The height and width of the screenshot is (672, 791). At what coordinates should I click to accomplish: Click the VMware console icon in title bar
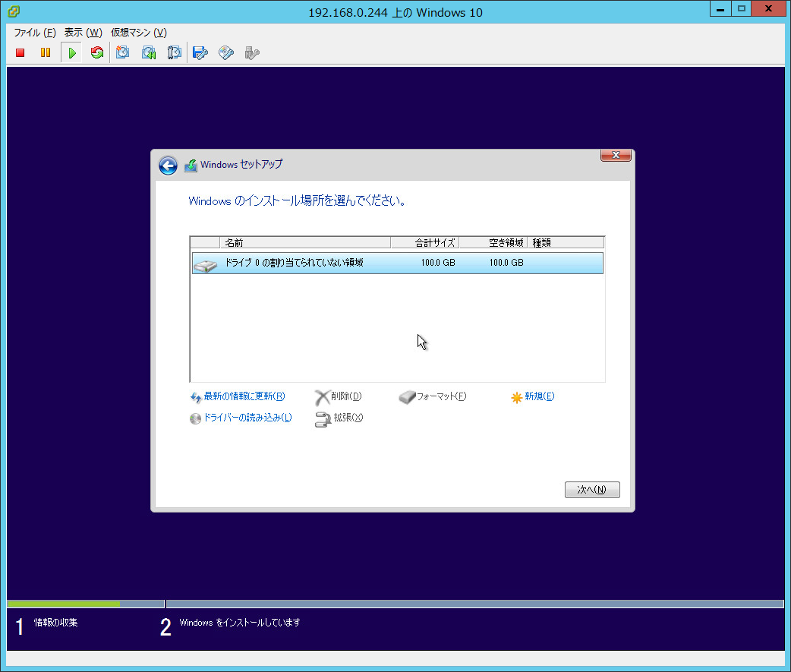pos(14,11)
